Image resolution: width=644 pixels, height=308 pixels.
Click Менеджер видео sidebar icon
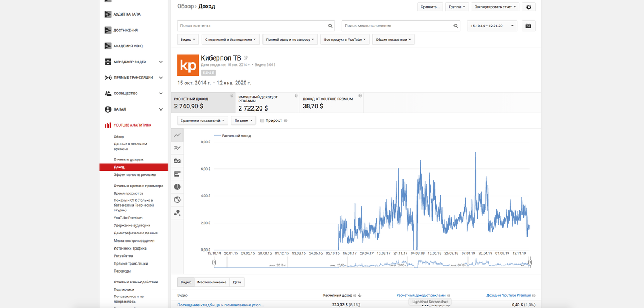(108, 62)
